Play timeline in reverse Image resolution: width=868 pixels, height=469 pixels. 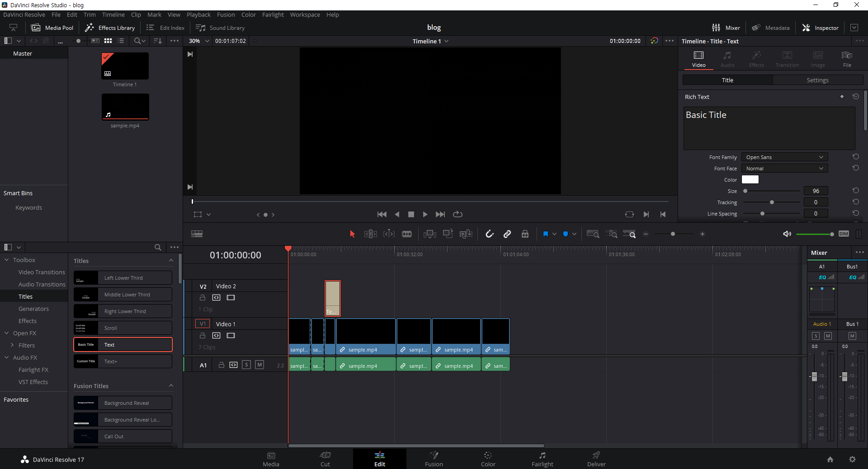coord(397,214)
